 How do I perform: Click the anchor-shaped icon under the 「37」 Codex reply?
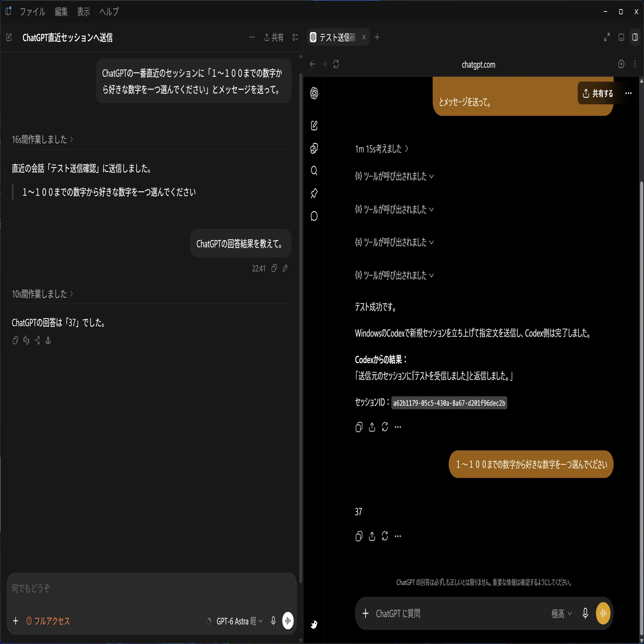(x=48, y=340)
